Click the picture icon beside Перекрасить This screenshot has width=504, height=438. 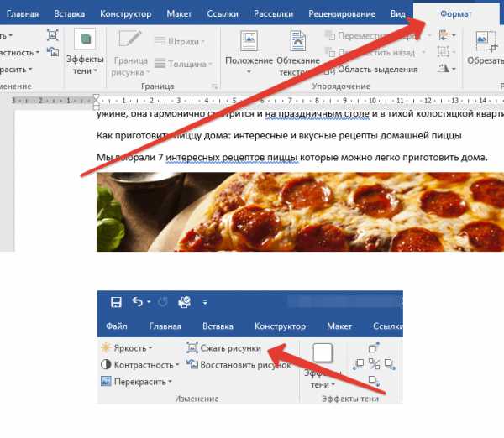pos(106,381)
